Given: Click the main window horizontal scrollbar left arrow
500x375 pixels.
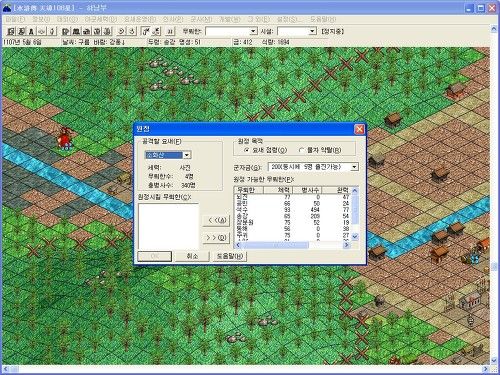Looking at the screenshot, I should [x=5, y=369].
